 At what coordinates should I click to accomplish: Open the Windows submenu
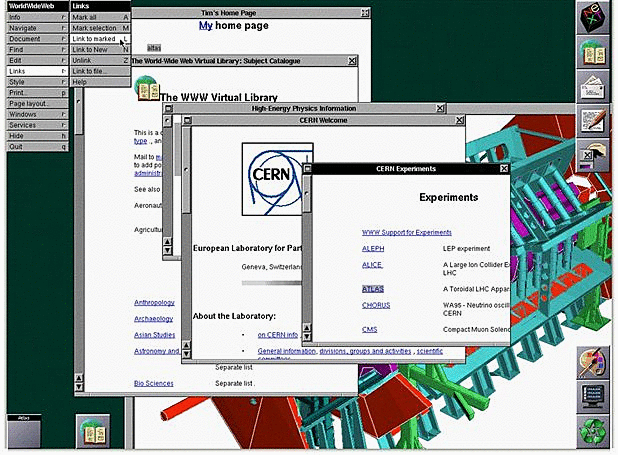[x=37, y=114]
